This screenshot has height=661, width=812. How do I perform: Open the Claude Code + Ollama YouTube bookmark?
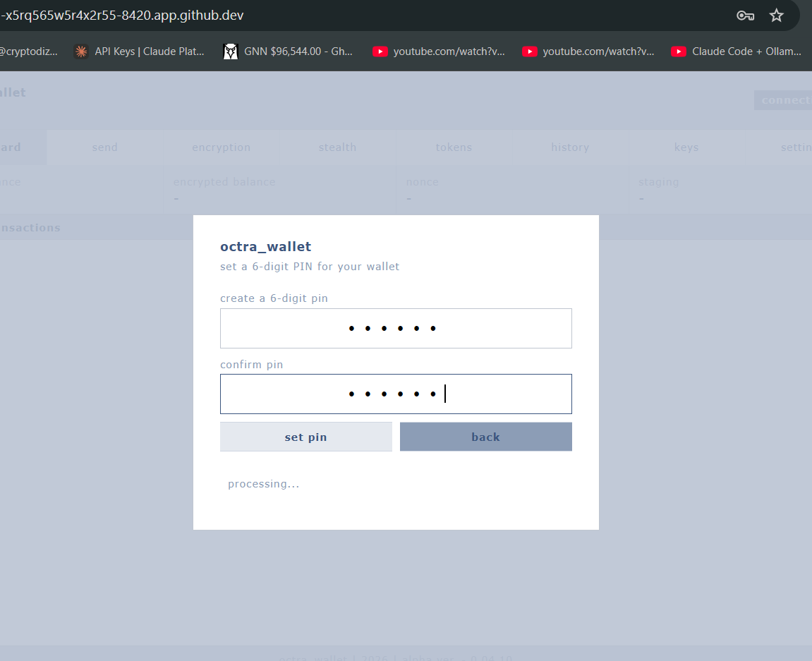[x=736, y=51]
